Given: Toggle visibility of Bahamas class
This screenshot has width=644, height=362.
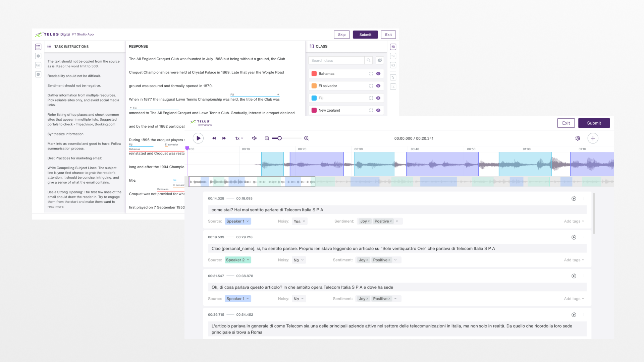Looking at the screenshot, I should click(378, 74).
